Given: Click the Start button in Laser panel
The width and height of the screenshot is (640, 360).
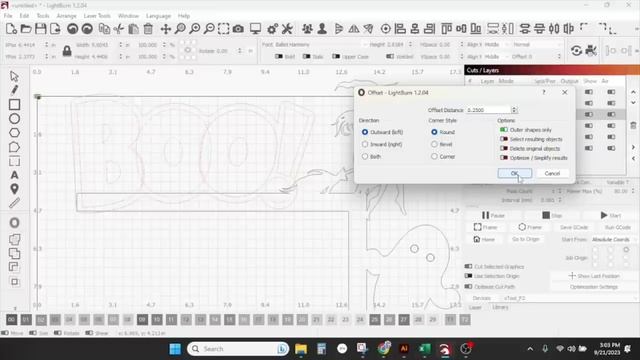Looking at the screenshot, I should (x=611, y=215).
